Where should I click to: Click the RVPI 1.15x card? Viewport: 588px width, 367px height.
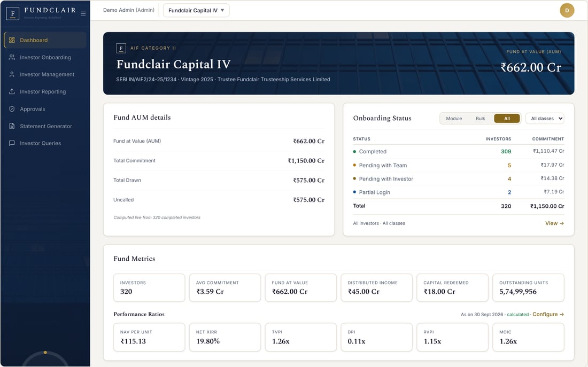point(452,337)
